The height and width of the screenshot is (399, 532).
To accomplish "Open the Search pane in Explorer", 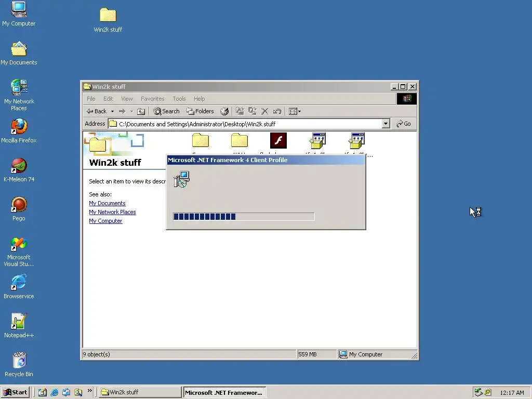I will pos(166,111).
